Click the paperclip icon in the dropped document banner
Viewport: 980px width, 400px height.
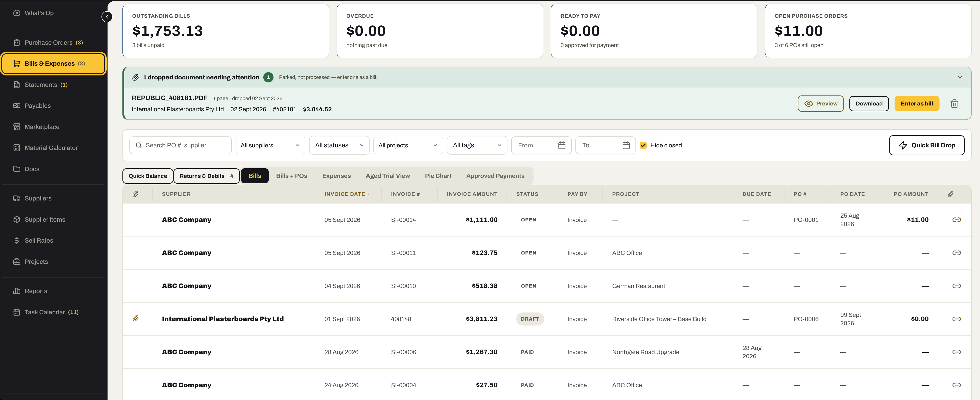[x=135, y=77]
